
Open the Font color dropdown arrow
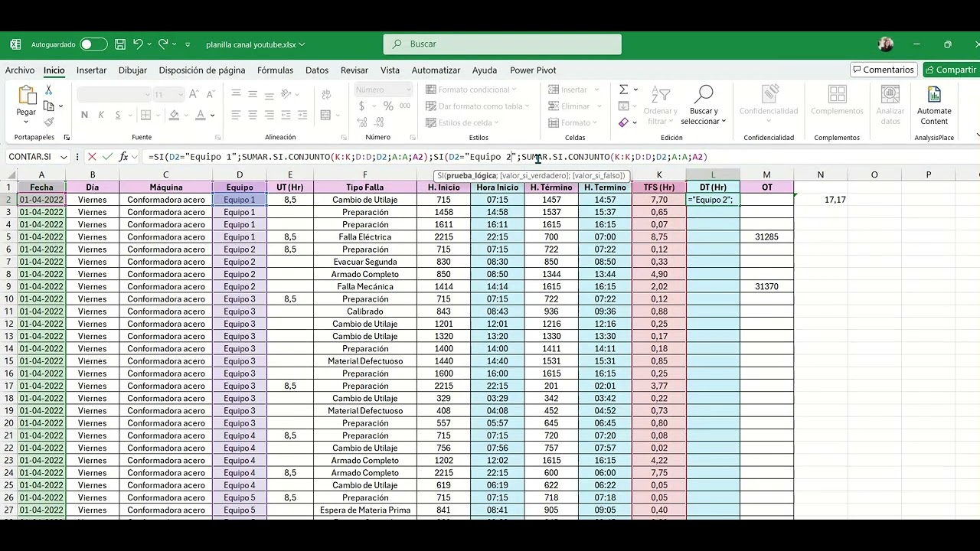coord(212,116)
